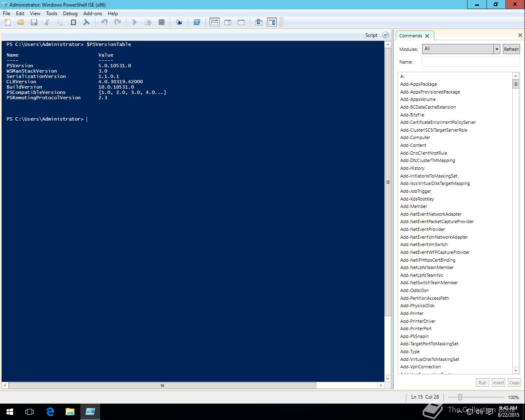Image resolution: width=525 pixels, height=420 pixels.
Task: Click Show Command Window toolbar icon
Action: pyautogui.click(x=259, y=23)
